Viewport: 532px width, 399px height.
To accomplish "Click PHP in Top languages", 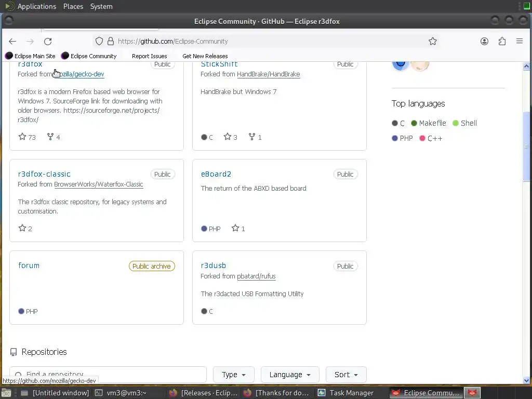I will click(x=403, y=138).
